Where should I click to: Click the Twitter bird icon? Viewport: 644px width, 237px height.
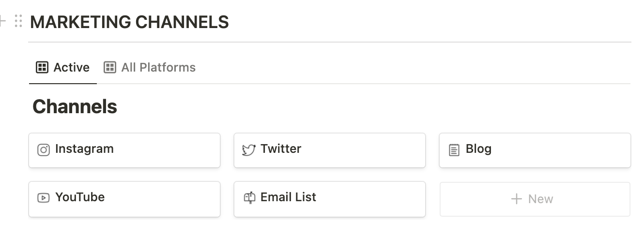tap(249, 150)
